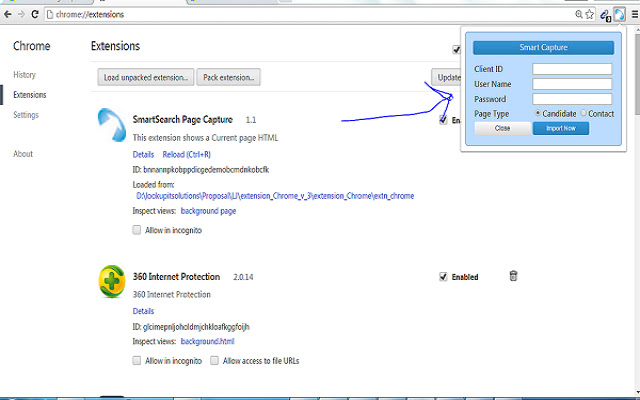Click the 360 Internet Protection title text
The image size is (640, 400).
coord(176,277)
